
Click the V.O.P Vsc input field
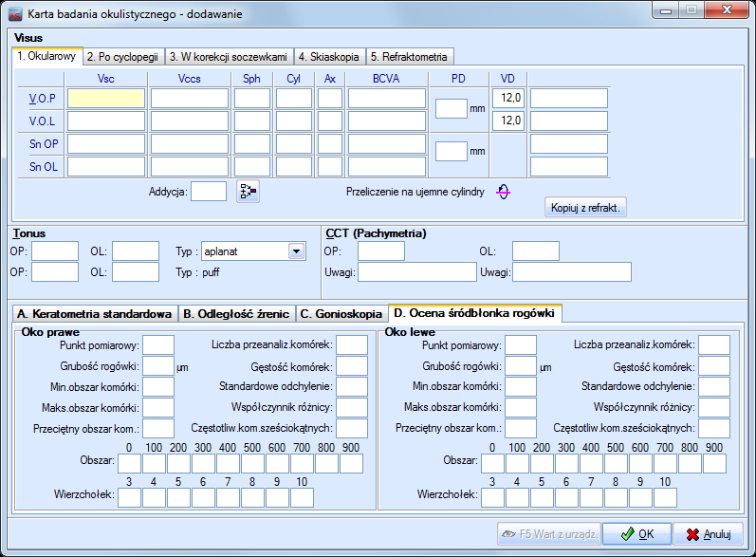106,99
